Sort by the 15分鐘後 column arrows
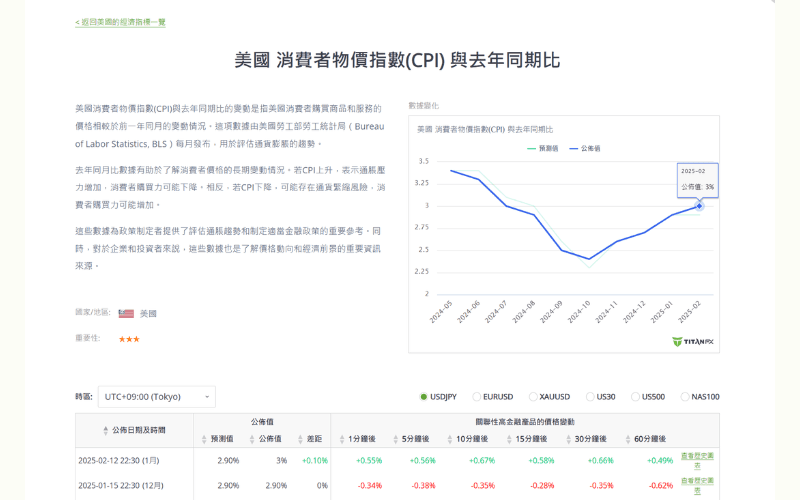The image size is (800, 500). [x=510, y=439]
